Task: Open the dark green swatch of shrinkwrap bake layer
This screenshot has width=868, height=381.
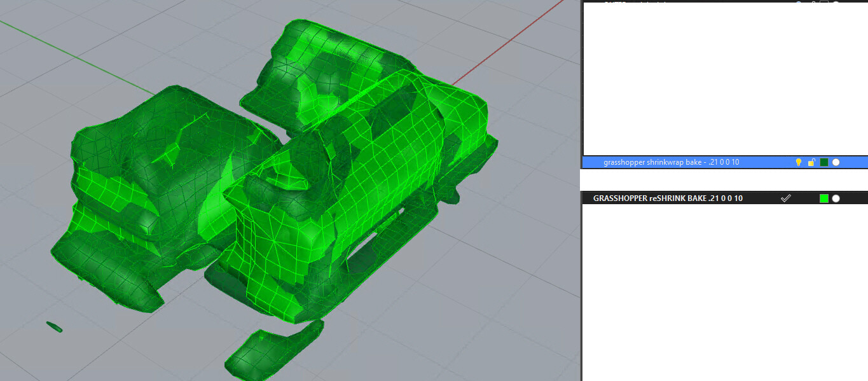Action: click(x=824, y=162)
